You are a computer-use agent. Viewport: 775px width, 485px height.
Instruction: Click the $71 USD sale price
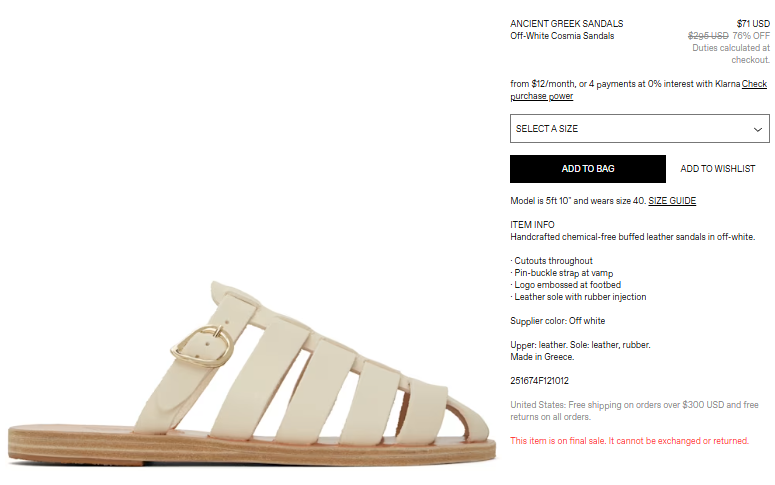753,24
